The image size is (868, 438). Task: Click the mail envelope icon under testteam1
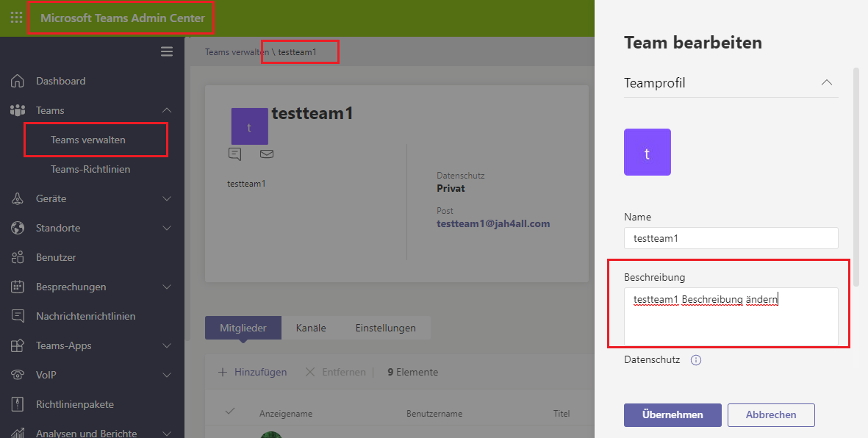pos(267,154)
